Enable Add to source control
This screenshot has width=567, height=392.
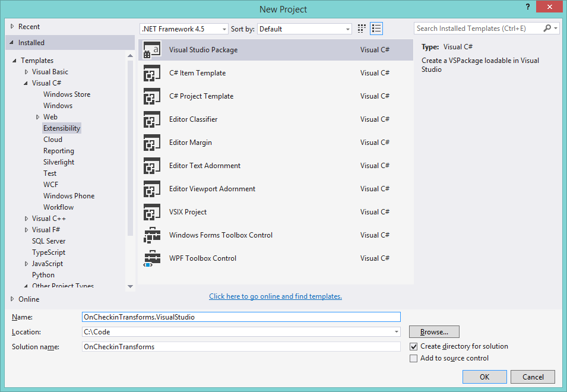(414, 358)
